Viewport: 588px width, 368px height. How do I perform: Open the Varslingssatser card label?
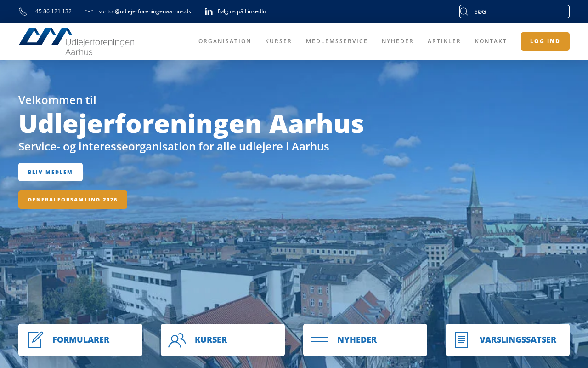518,340
